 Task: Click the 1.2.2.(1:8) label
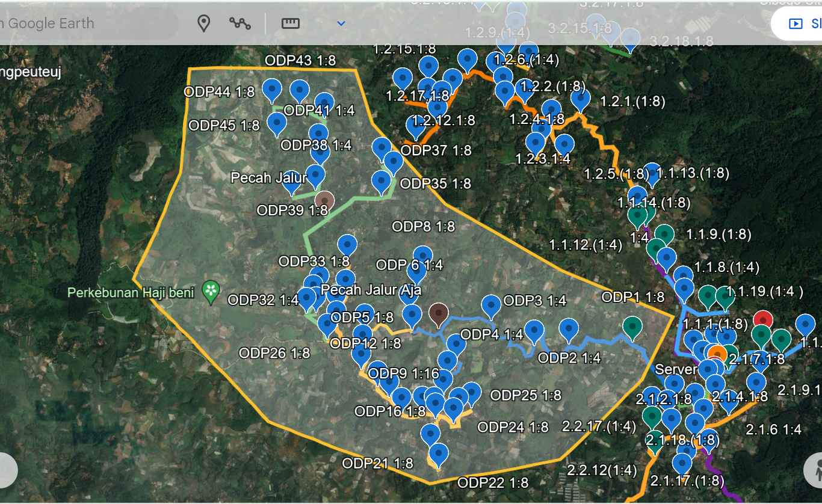[x=551, y=86]
